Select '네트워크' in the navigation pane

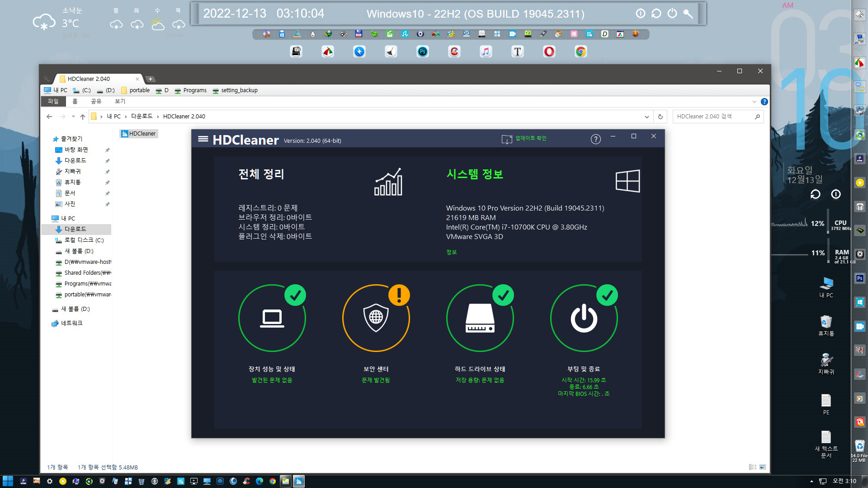pyautogui.click(x=72, y=323)
